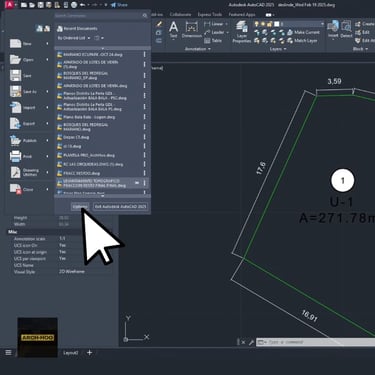375x375 pixels.
Task: Click the white layer color swatch
Action: click(276, 24)
